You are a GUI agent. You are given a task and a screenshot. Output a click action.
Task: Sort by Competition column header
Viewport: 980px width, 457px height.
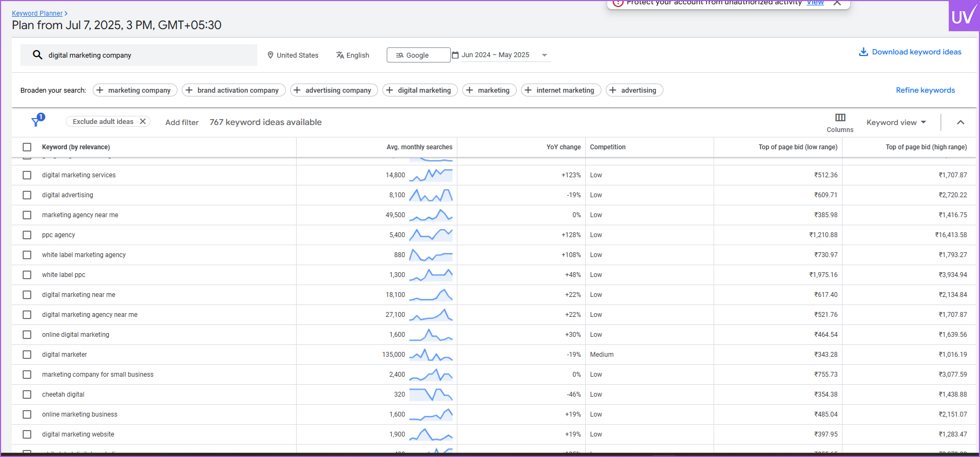click(x=607, y=147)
